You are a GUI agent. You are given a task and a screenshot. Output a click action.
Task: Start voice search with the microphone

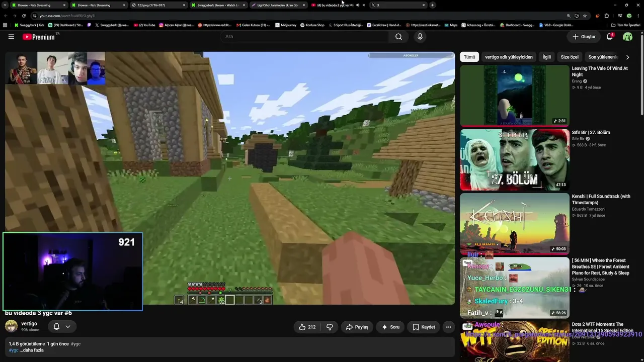click(x=420, y=37)
